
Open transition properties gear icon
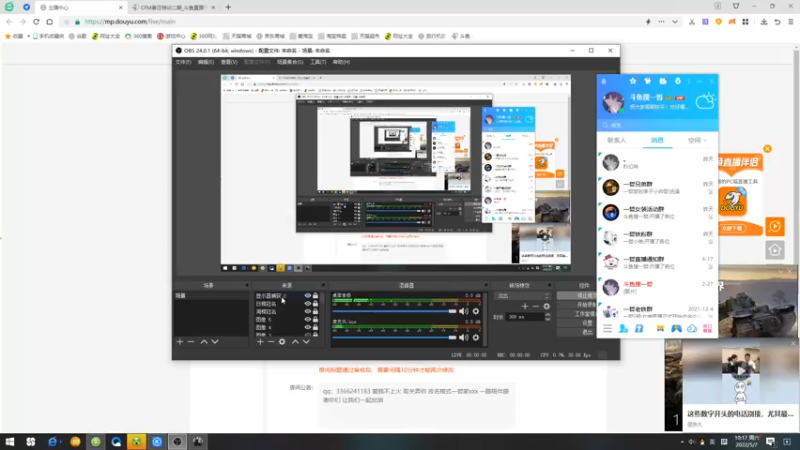(546, 306)
